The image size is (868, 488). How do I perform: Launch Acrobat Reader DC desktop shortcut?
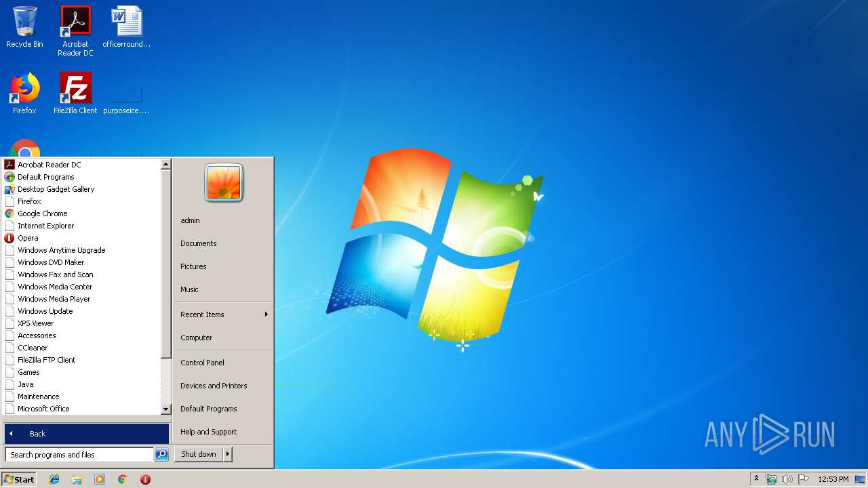point(75,30)
